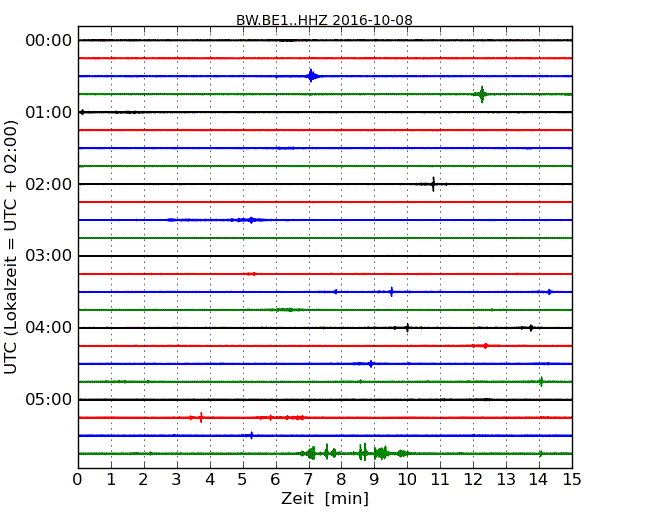Image resolution: width=650 pixels, height=520 pixels.
Task: Click the black spike on the 02:00 trace
Action: 433,184
